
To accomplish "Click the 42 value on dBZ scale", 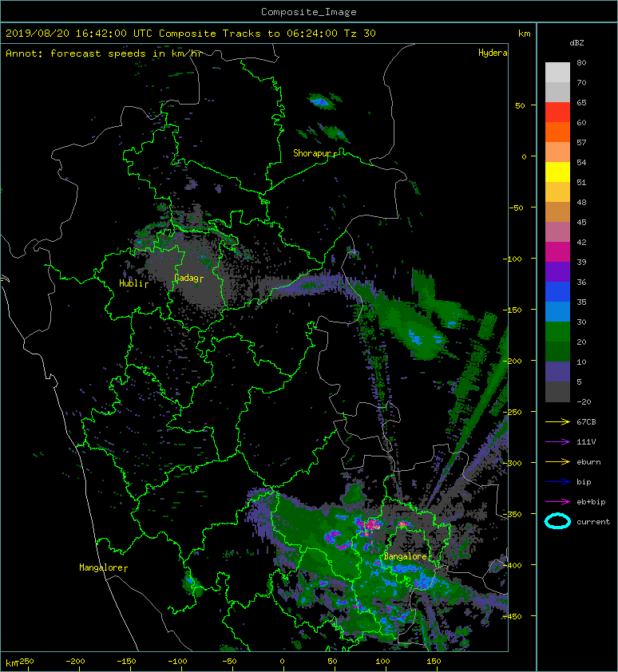I will pos(581,242).
